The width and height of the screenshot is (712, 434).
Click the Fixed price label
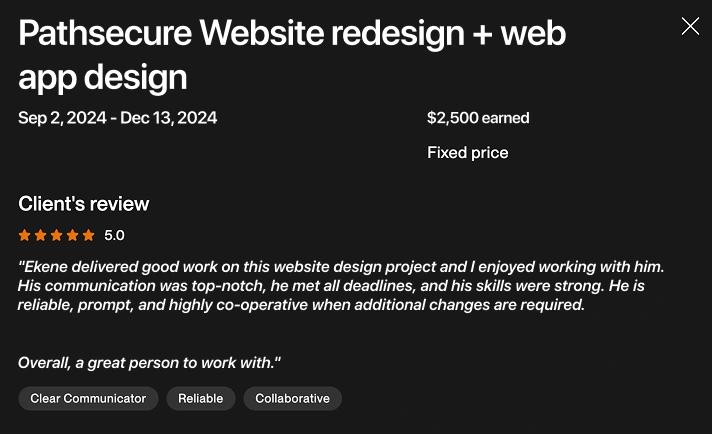tap(467, 152)
